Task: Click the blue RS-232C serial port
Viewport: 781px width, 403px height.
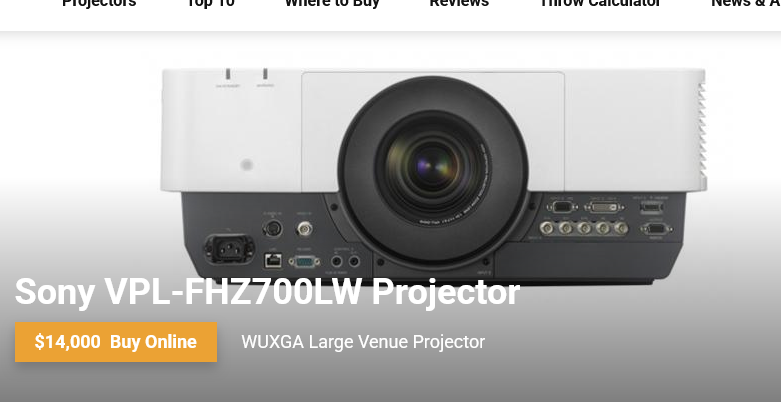Action: (304, 261)
